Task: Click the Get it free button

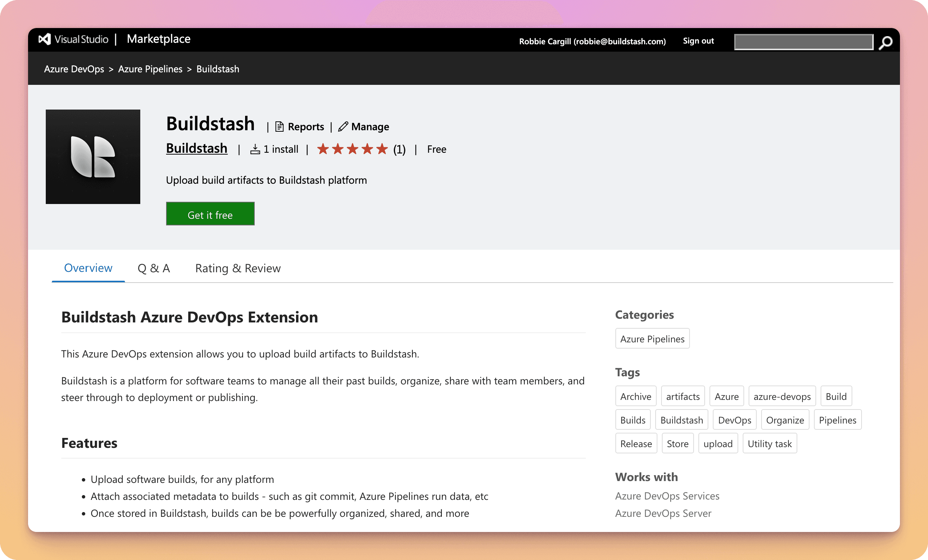Action: pyautogui.click(x=210, y=214)
